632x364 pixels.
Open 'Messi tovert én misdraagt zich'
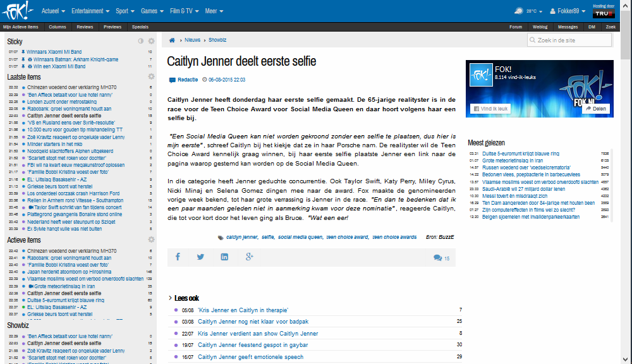point(514,196)
